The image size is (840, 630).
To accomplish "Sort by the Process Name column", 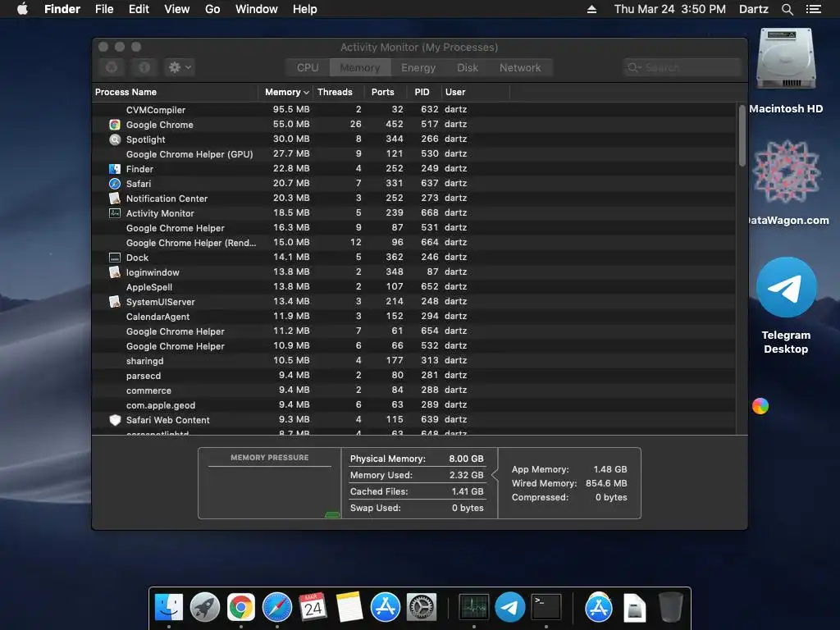I will coord(176,92).
